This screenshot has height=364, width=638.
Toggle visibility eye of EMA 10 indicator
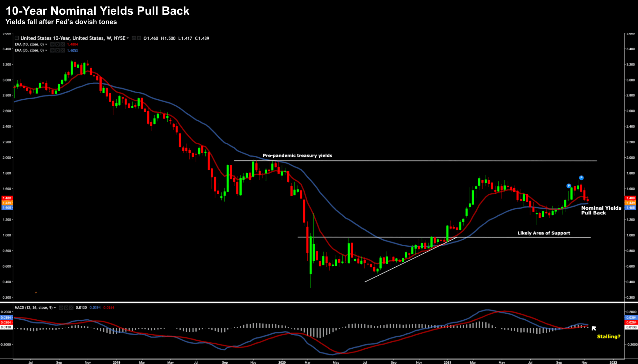tap(52, 44)
